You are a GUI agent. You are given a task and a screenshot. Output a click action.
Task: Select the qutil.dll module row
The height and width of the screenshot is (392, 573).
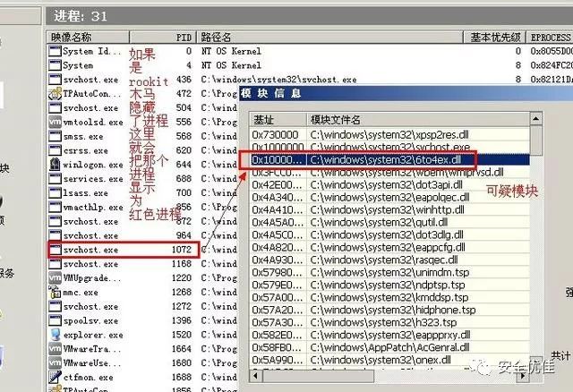coord(389,222)
